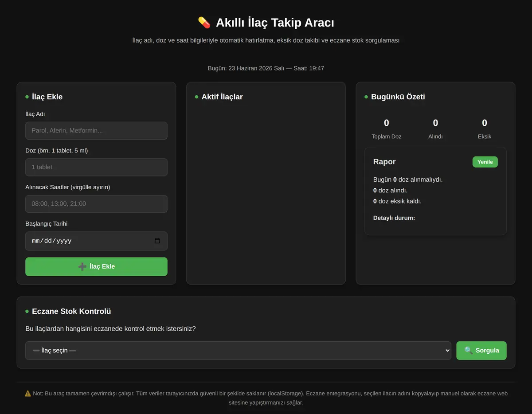The height and width of the screenshot is (414, 532).
Task: Focus the Doz input with '1 tablet' placeholder
Action: click(96, 167)
